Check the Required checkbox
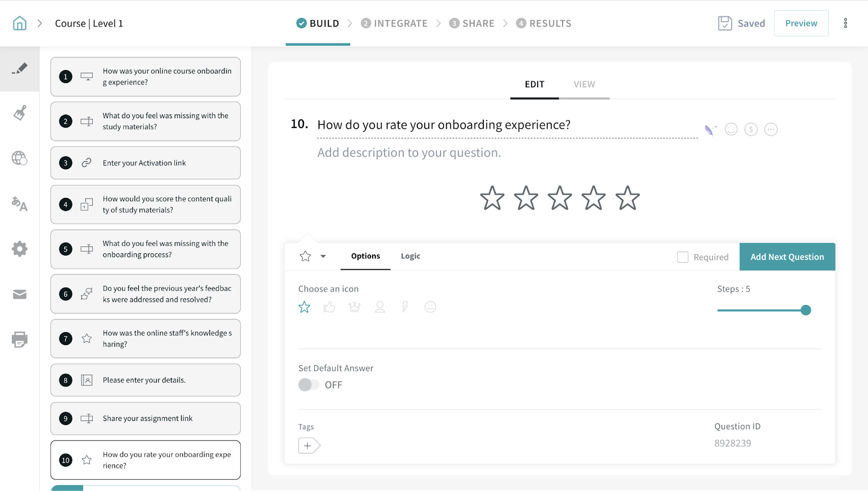868x491 pixels. [x=682, y=257]
